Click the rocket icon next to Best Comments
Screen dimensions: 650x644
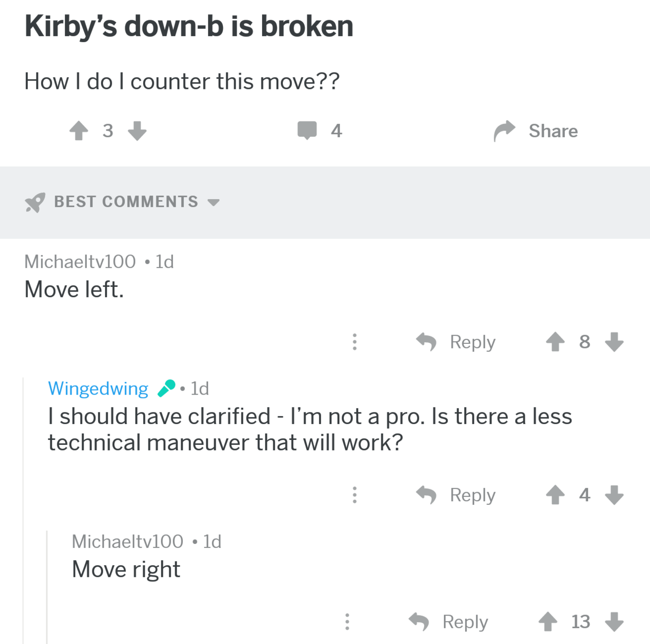pyautogui.click(x=34, y=202)
